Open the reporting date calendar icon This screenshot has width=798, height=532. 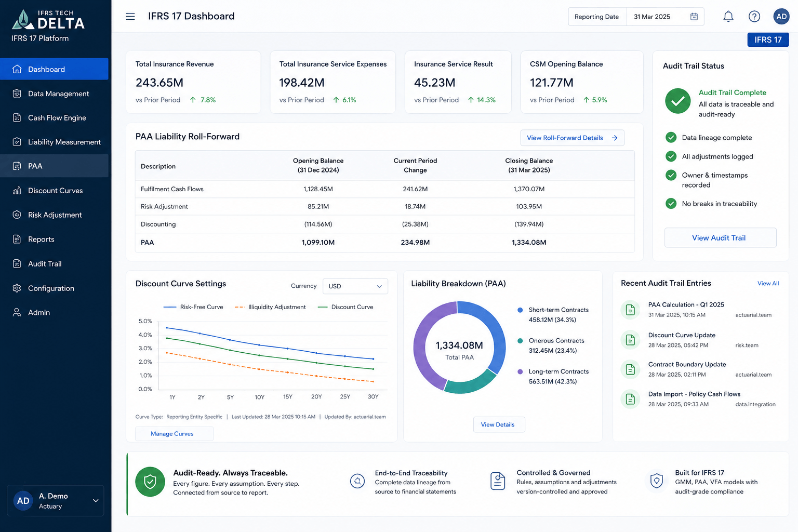pos(694,17)
